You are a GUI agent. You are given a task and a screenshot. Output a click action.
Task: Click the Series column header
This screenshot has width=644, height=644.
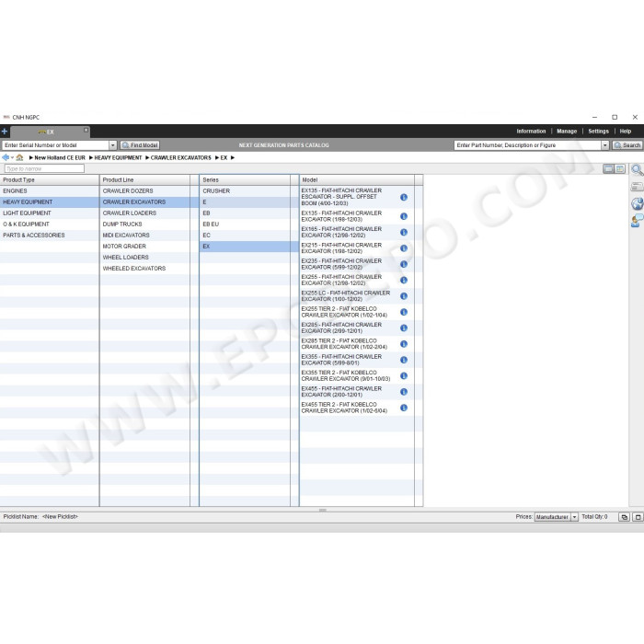point(246,180)
